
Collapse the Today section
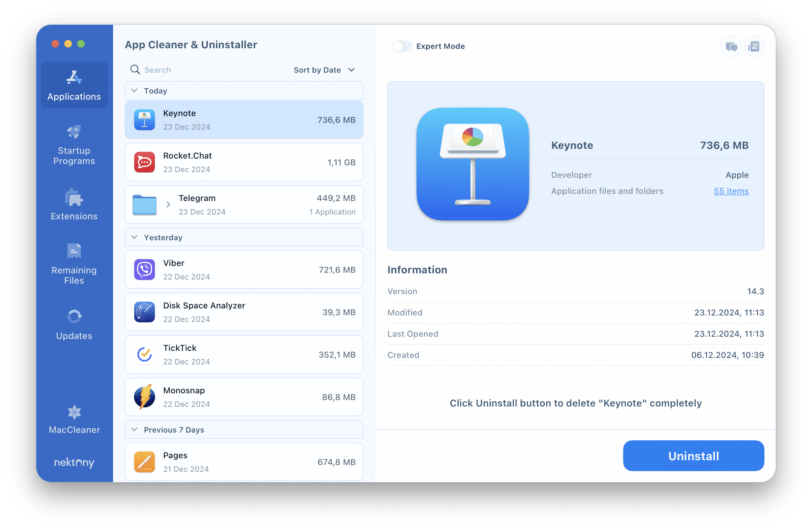pos(134,91)
